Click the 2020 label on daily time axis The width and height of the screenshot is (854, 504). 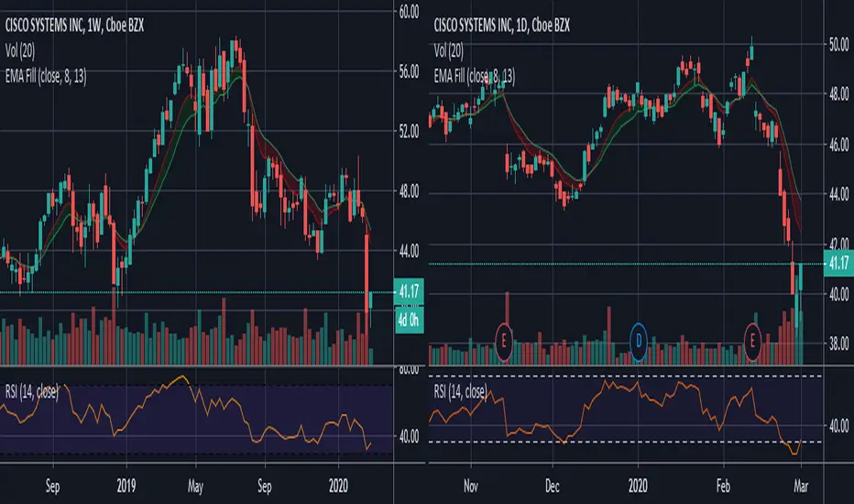click(638, 486)
